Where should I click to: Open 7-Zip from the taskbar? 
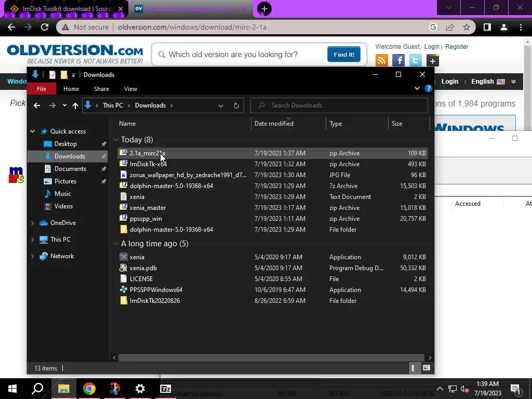pyautogui.click(x=166, y=389)
